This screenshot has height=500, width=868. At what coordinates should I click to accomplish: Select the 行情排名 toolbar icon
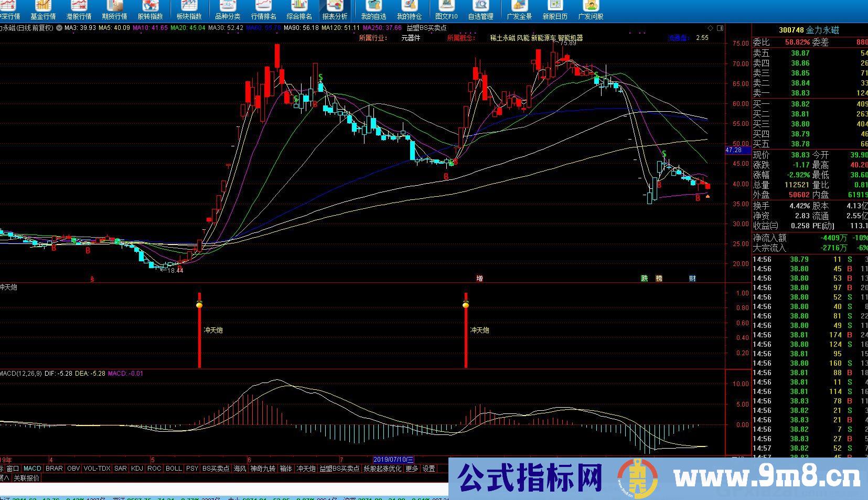pyautogui.click(x=264, y=10)
